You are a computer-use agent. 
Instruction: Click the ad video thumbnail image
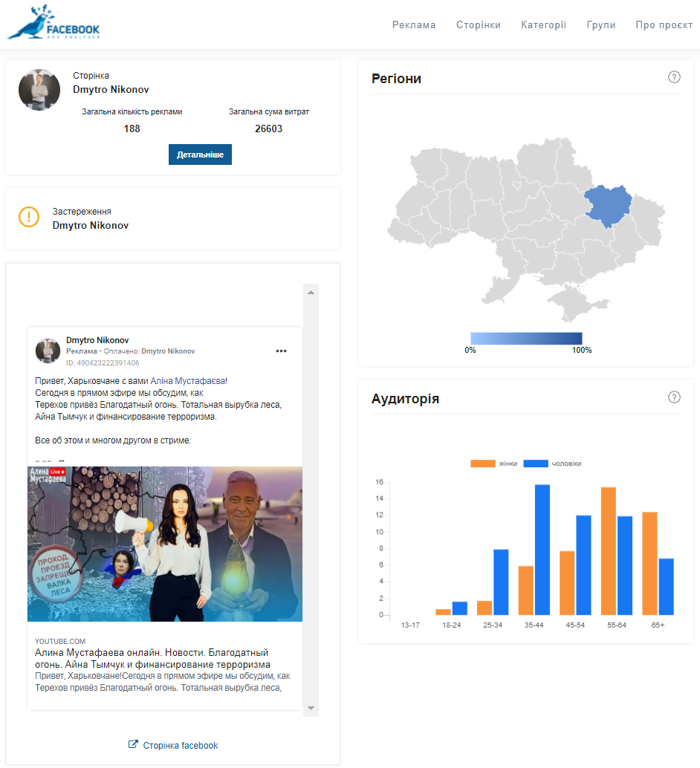[x=165, y=543]
